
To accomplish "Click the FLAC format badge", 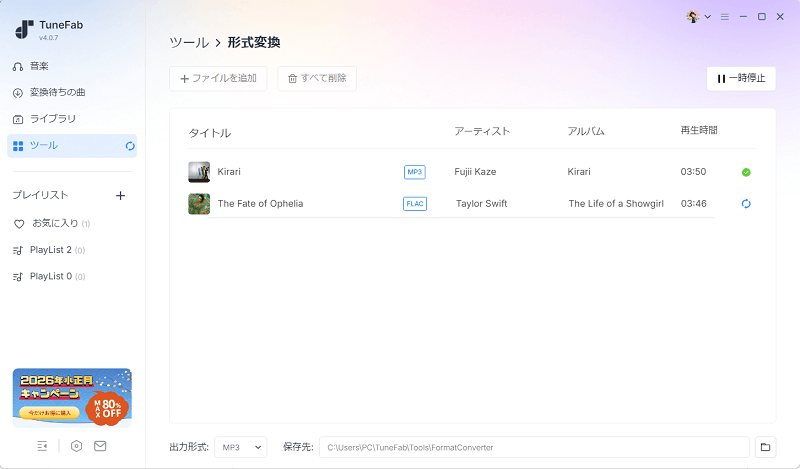I will (415, 204).
